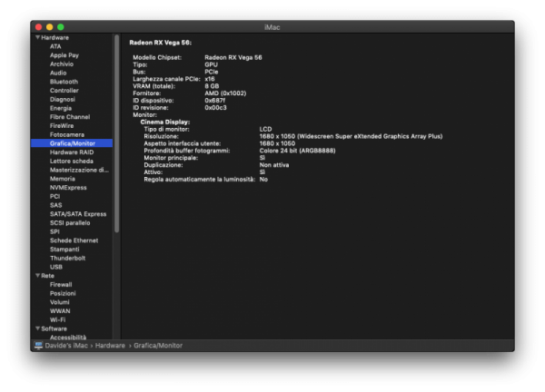Click Davide's iMac in the path bar
The height and width of the screenshot is (392, 545).
click(x=65, y=346)
